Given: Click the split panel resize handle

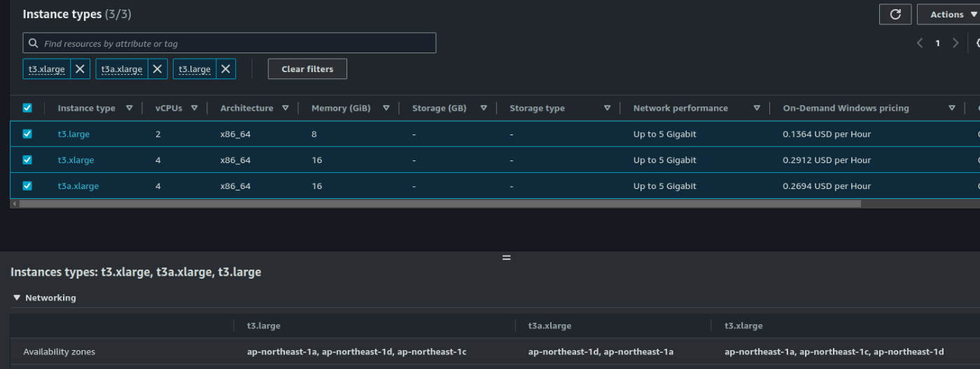Looking at the screenshot, I should point(506,258).
